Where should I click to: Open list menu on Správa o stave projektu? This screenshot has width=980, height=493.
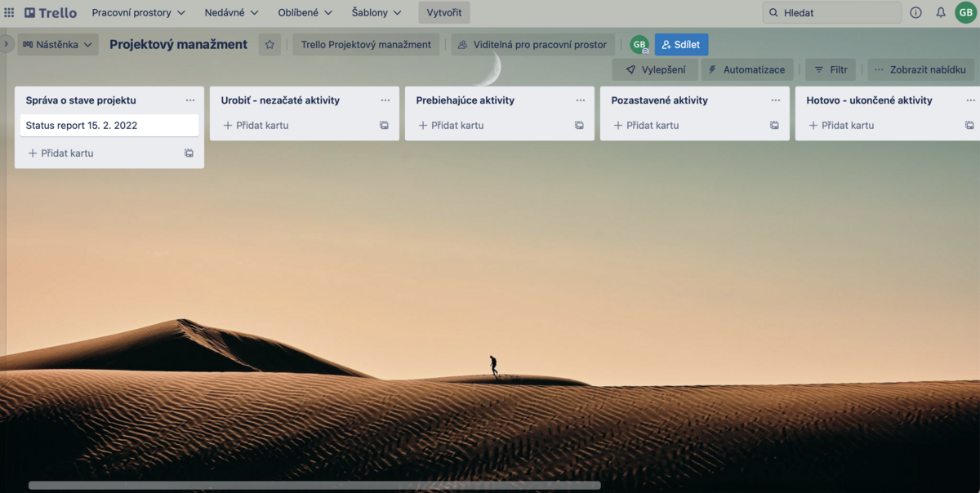[x=190, y=100]
